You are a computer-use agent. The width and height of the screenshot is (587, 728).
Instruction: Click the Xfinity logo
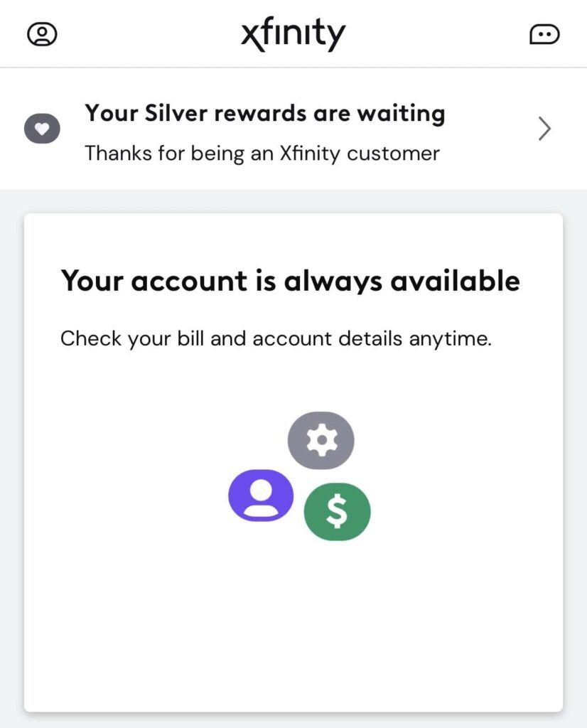click(x=293, y=32)
